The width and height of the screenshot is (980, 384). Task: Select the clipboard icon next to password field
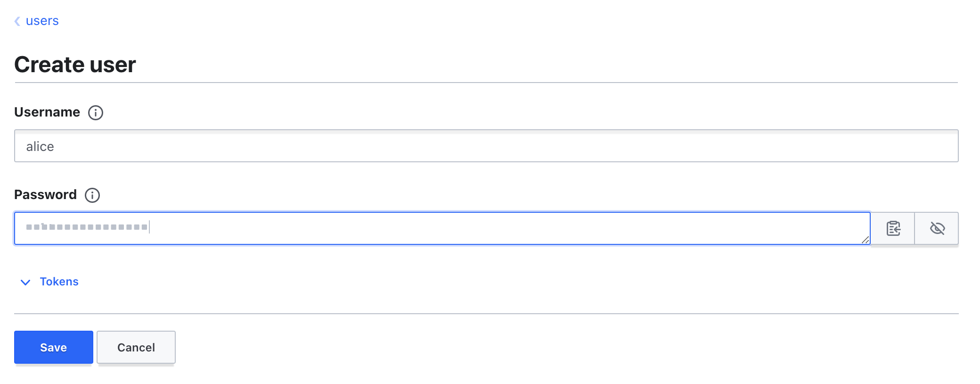(x=893, y=228)
